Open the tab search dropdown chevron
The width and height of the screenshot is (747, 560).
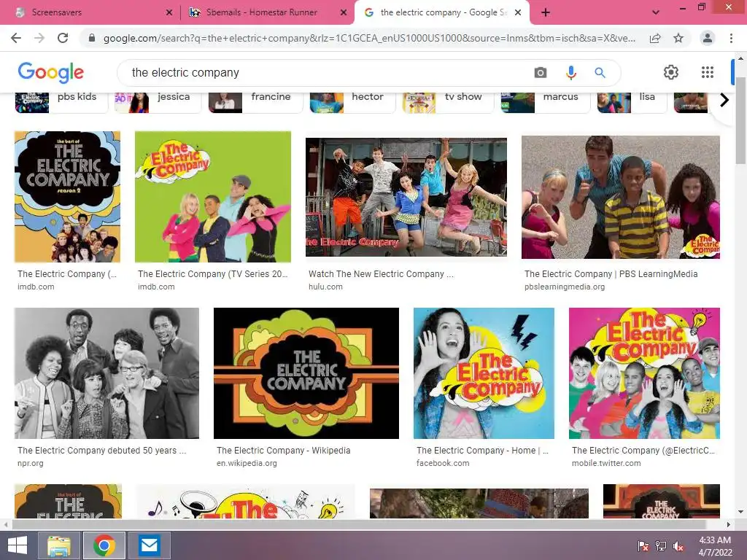(656, 12)
